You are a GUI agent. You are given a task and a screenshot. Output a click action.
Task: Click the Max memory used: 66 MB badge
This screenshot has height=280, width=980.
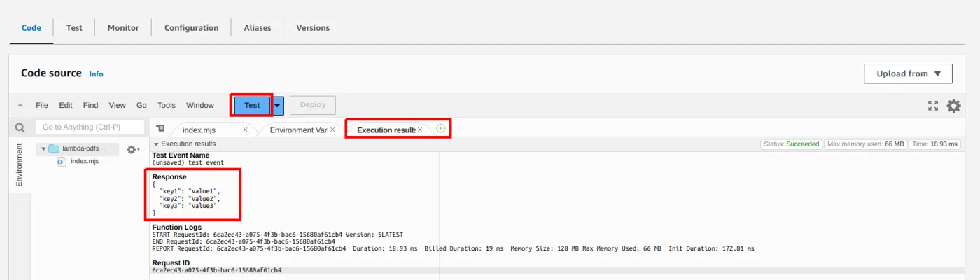[x=865, y=143]
